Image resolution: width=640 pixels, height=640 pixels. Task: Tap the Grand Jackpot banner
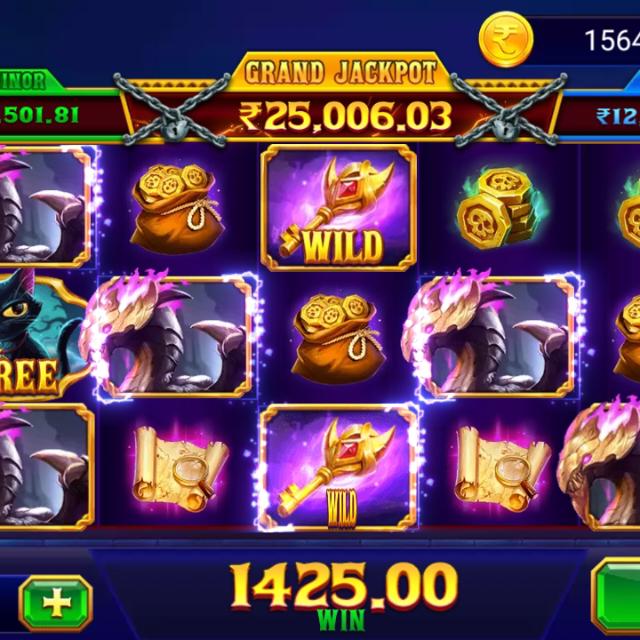coord(340,73)
